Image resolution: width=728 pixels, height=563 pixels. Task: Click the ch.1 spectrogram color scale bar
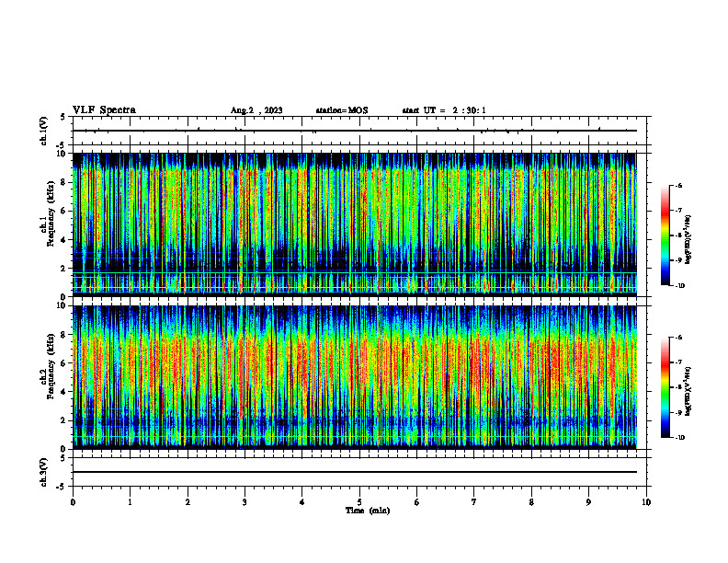665,236
